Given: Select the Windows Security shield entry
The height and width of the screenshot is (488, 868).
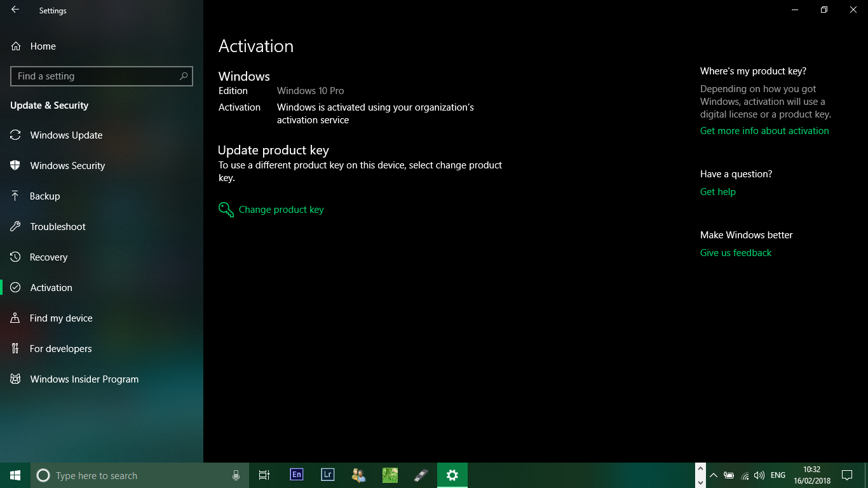Looking at the screenshot, I should click(x=102, y=166).
